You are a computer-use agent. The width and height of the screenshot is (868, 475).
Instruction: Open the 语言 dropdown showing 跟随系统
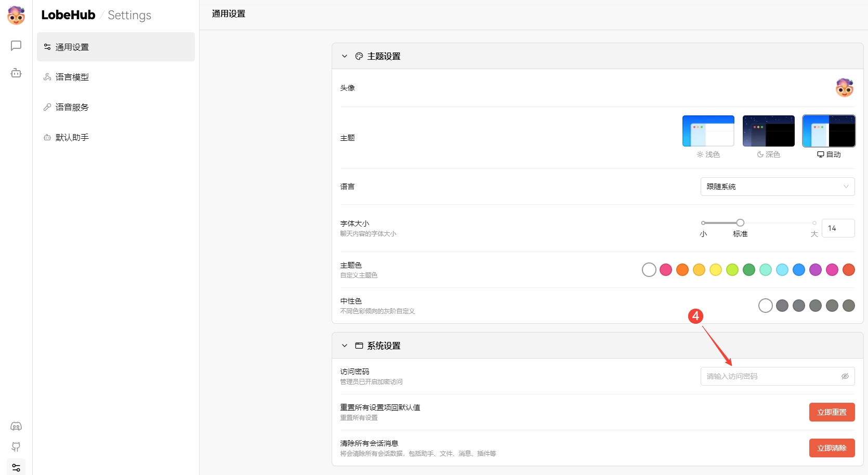point(777,187)
